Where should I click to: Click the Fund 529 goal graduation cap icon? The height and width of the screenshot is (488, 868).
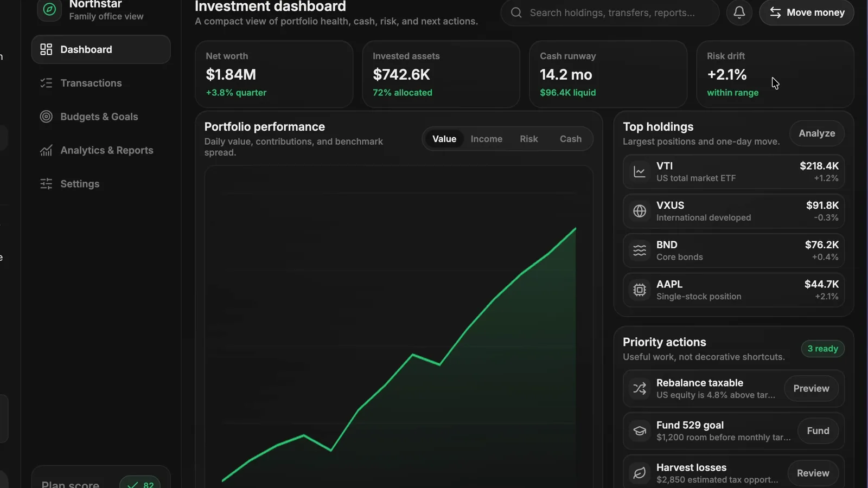tap(640, 431)
